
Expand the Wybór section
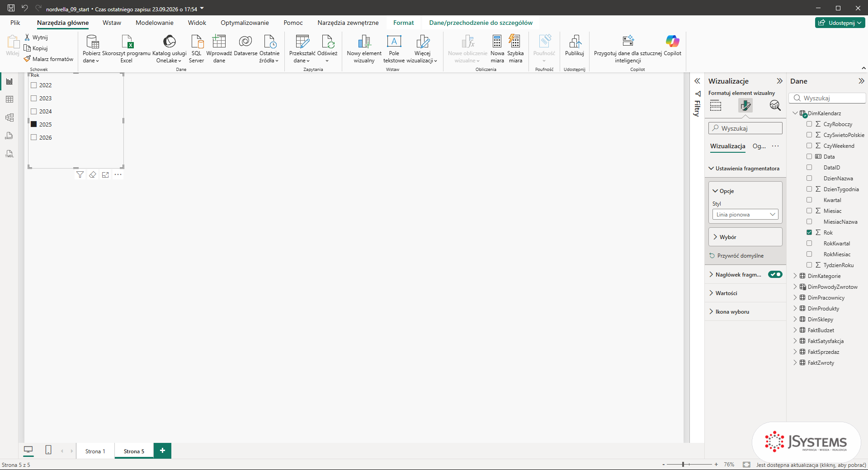[745, 237]
